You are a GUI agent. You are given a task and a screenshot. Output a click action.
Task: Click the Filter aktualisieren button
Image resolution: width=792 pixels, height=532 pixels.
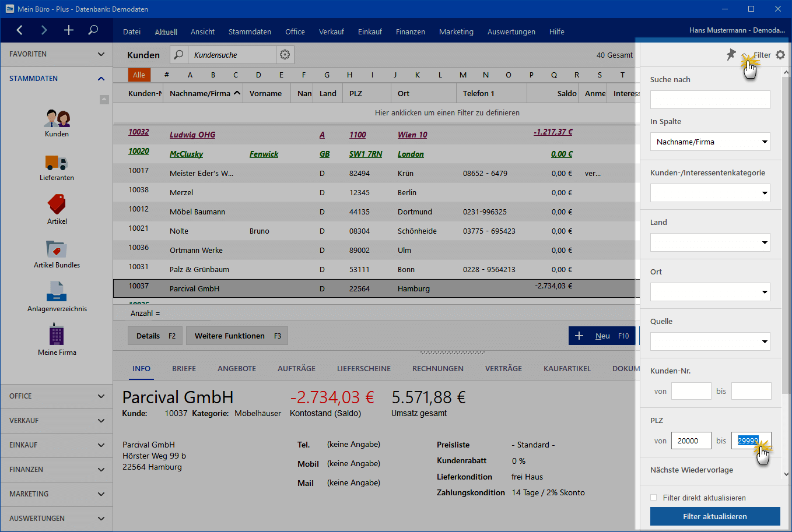[x=714, y=517]
